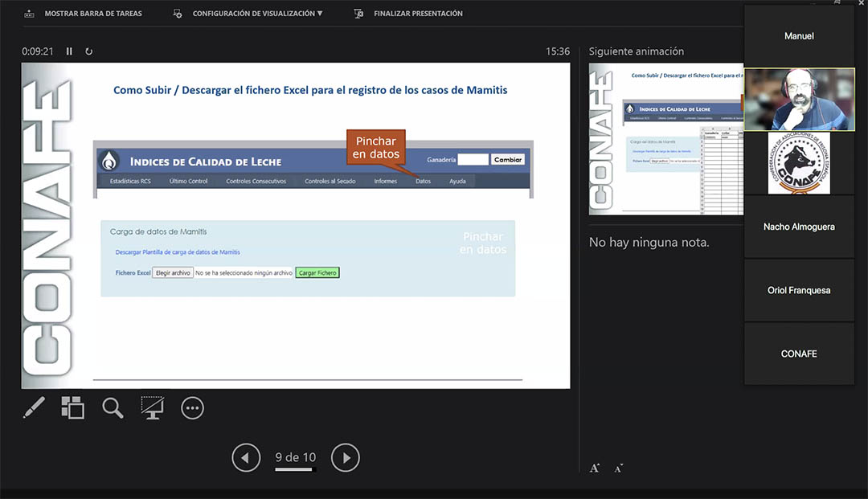Select the pen and laser pointer tool
Viewport: 868px width, 499px height.
point(34,408)
